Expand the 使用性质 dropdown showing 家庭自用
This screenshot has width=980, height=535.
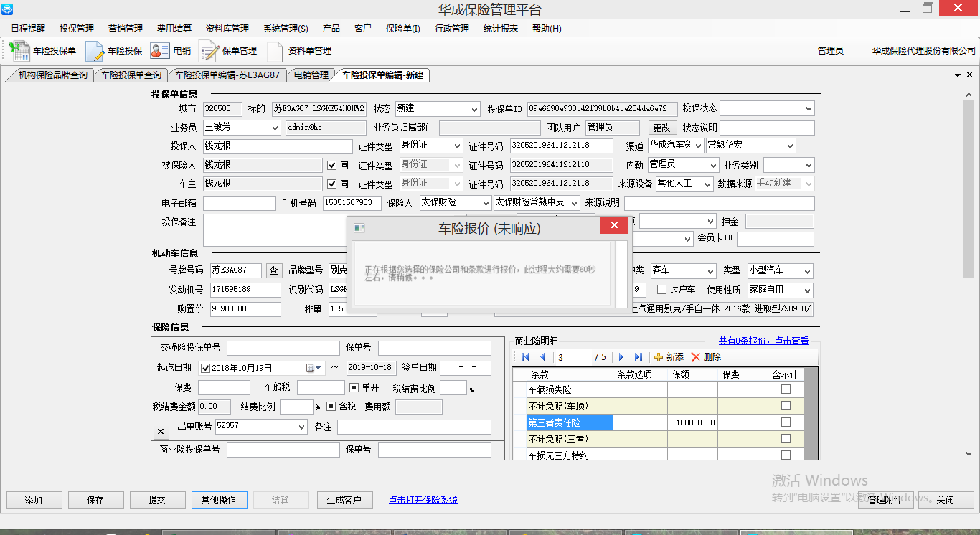coord(807,290)
